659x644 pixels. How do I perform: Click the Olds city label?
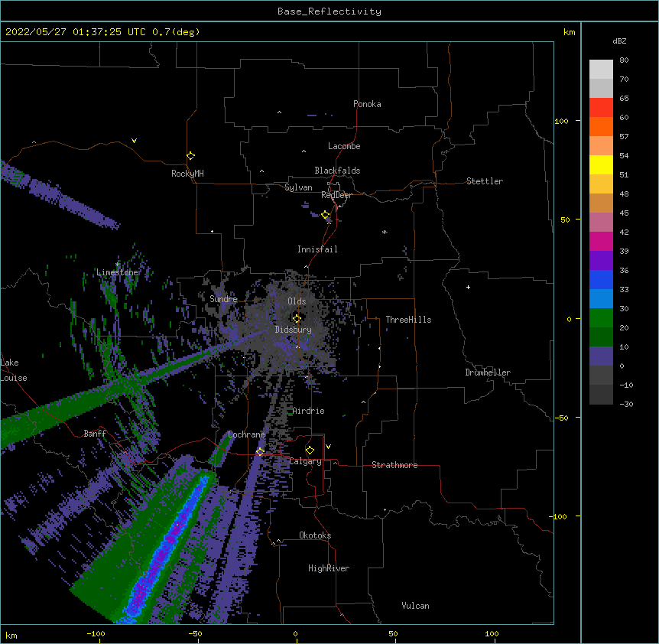(297, 301)
